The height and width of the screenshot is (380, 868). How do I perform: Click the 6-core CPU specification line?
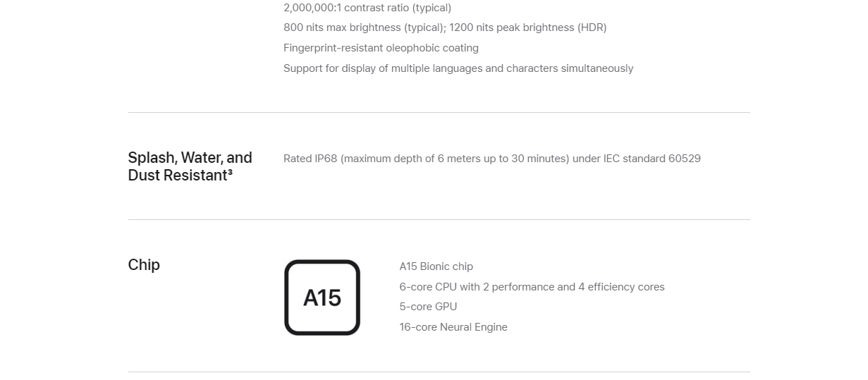532,287
